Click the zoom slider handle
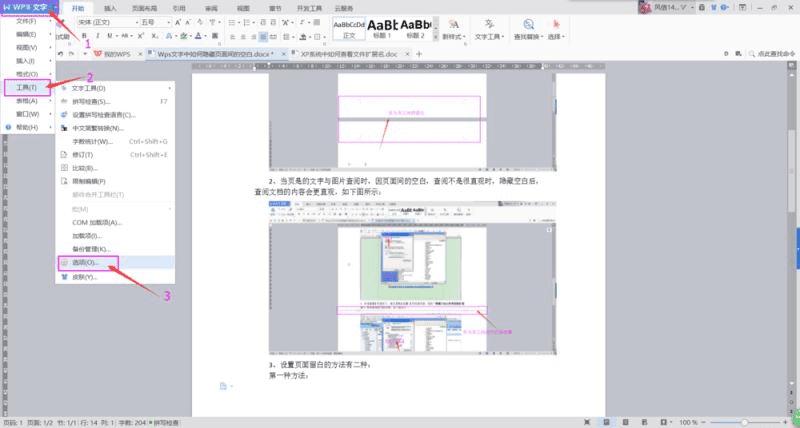The height and width of the screenshot is (428, 800). click(745, 422)
